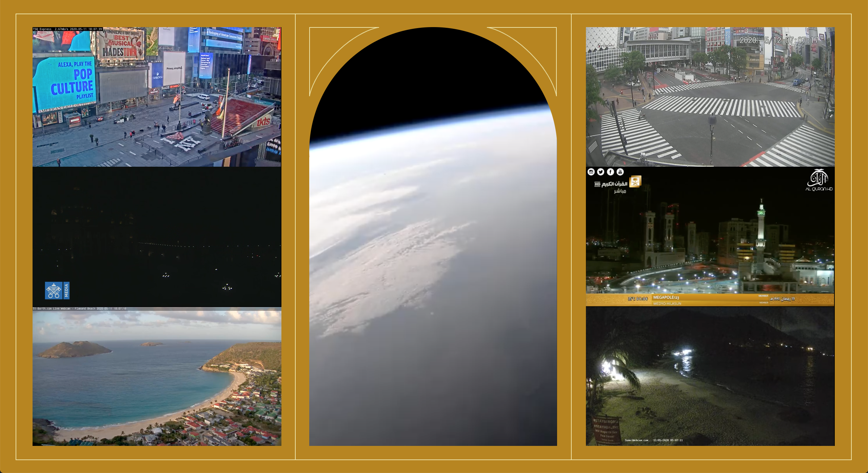868x473 pixels.
Task: Open the night beach Samui webcam
Action: point(710,376)
